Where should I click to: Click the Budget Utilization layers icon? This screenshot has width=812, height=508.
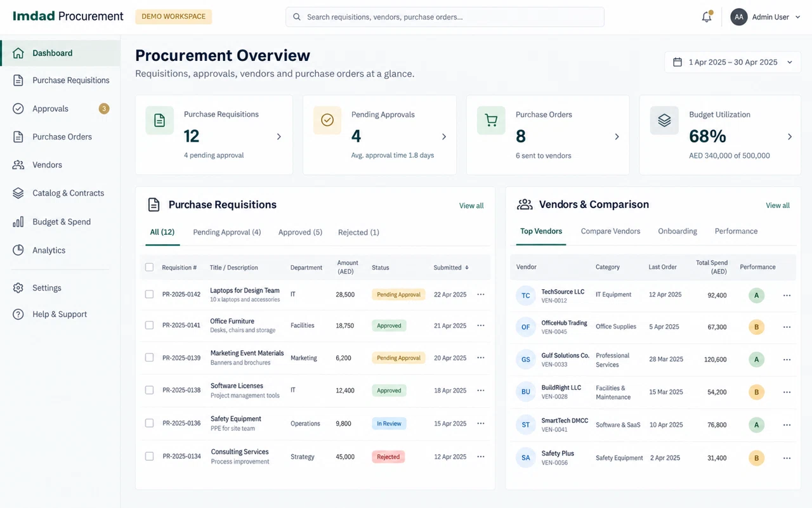click(664, 120)
